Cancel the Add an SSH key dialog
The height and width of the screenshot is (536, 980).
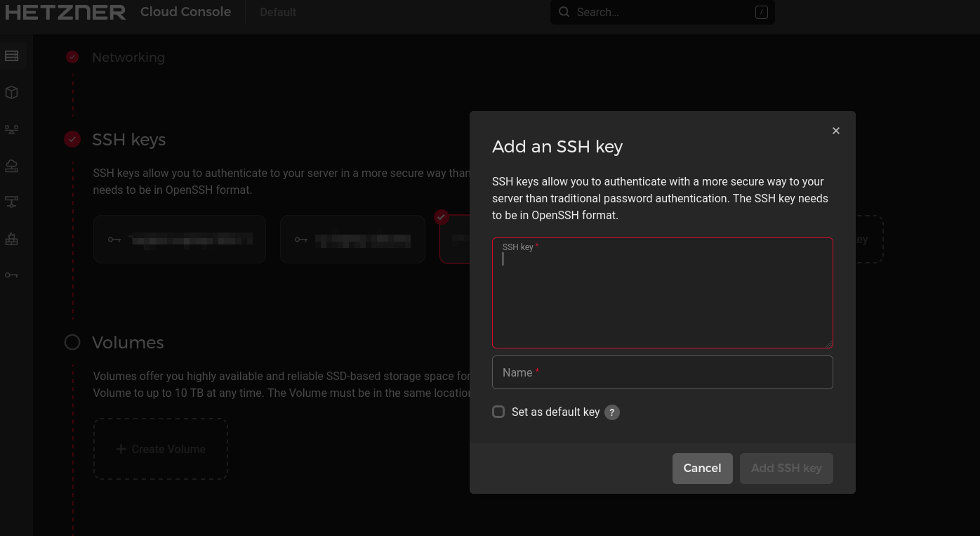coord(702,468)
